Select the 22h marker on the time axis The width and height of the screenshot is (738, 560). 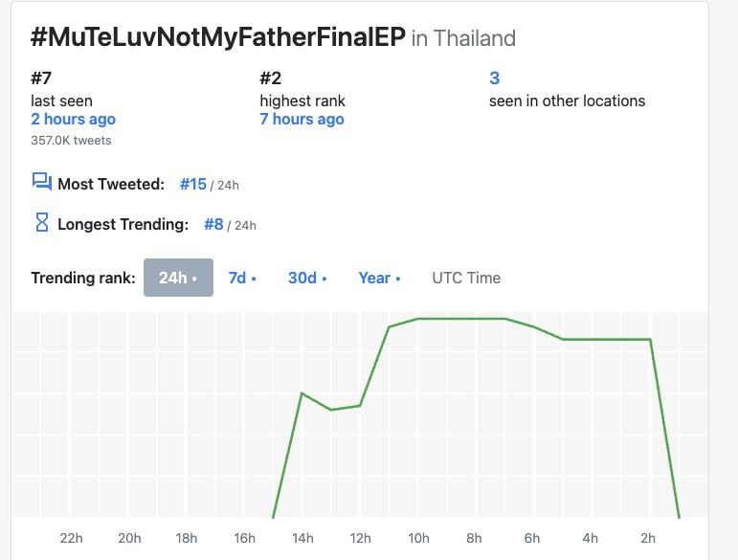(71, 538)
